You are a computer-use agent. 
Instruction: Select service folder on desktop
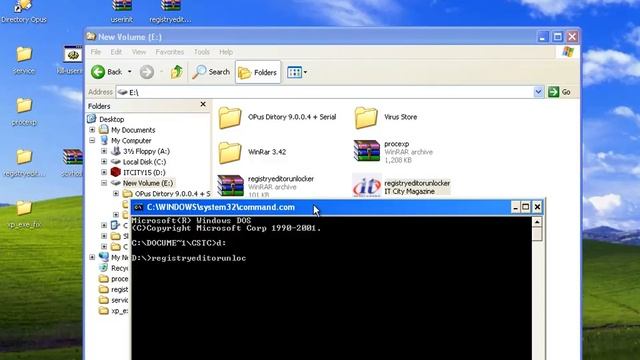point(24,60)
